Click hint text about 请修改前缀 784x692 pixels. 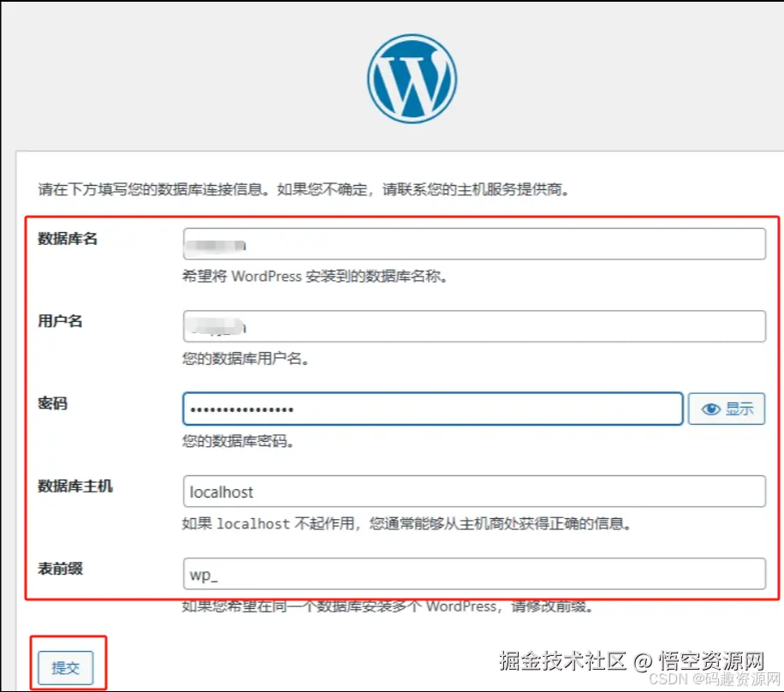388,606
